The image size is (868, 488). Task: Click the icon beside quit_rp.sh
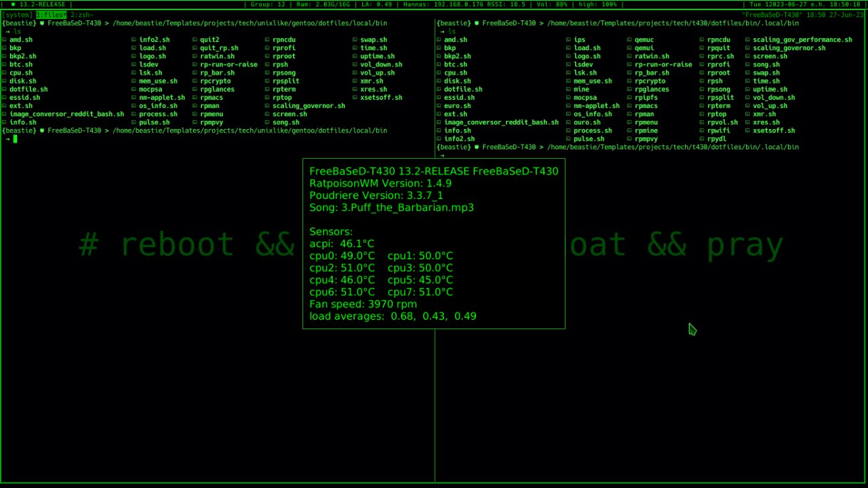click(195, 48)
